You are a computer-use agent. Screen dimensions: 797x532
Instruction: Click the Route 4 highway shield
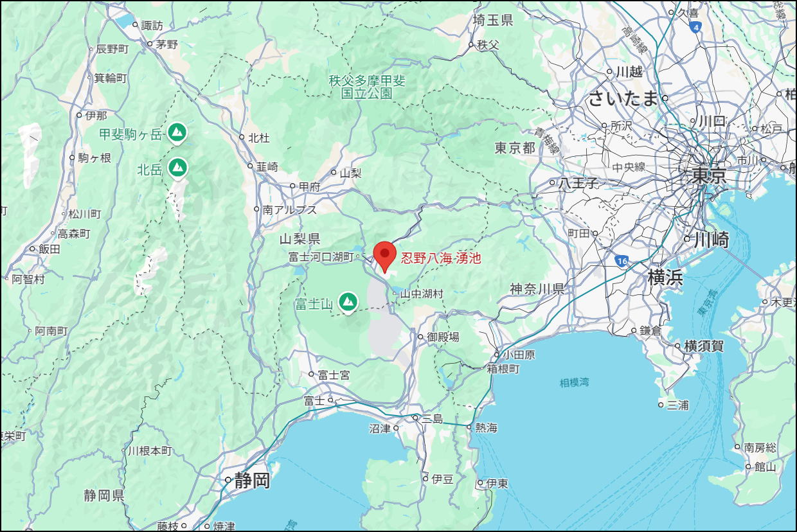point(694,27)
